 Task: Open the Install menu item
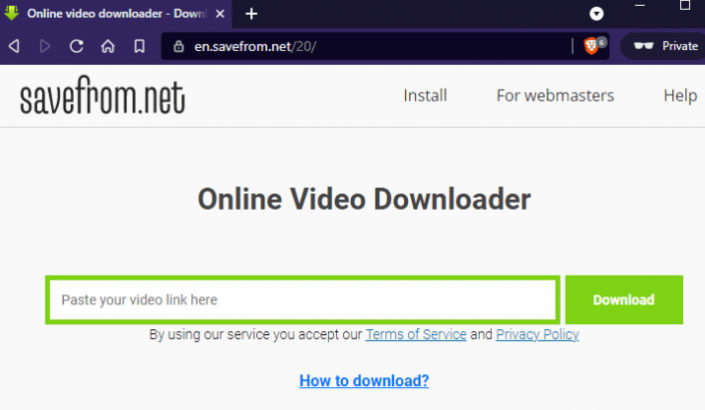tap(425, 95)
